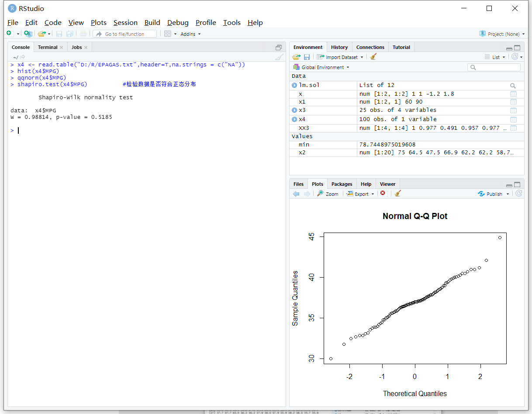Open the Debug menu
532x414 pixels.
pyautogui.click(x=178, y=22)
